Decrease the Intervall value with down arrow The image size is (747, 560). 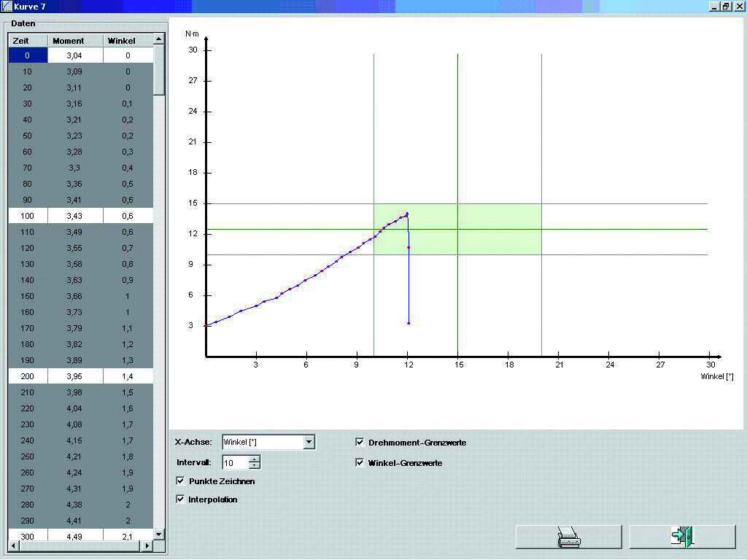(x=254, y=466)
